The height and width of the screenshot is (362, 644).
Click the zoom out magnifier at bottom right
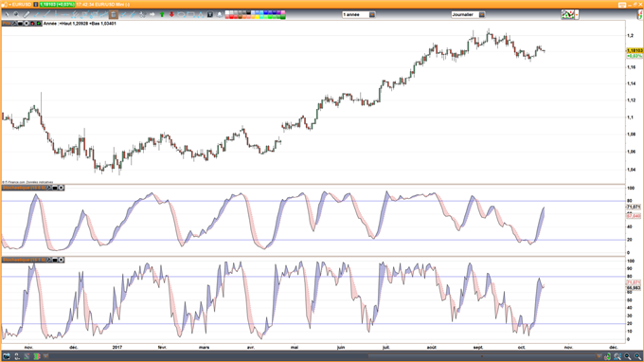(x=627, y=356)
